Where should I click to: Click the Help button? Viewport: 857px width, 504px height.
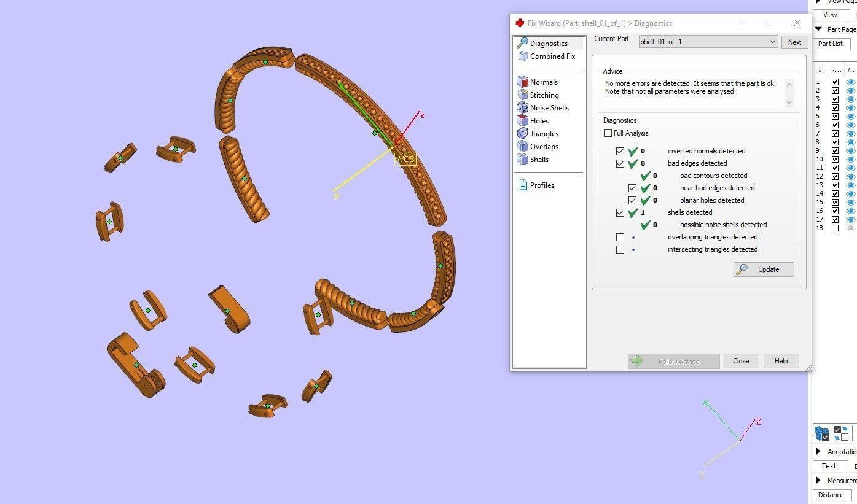(781, 361)
